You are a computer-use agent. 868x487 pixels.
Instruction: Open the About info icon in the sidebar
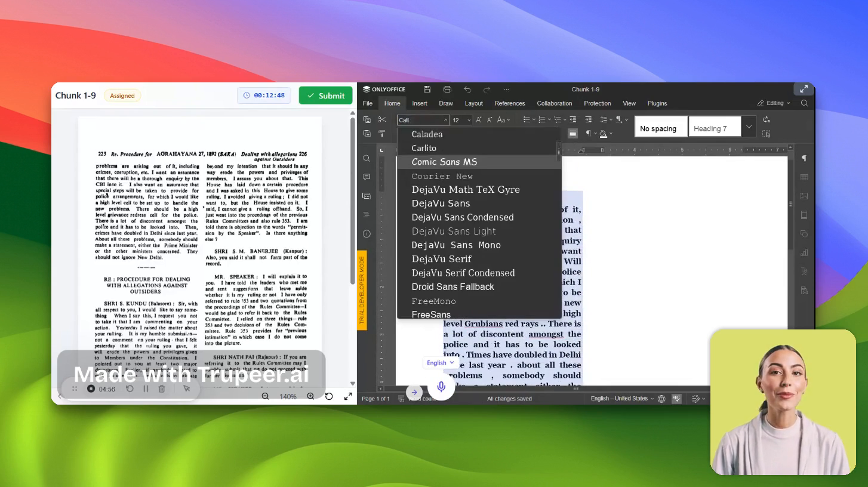[x=367, y=233]
